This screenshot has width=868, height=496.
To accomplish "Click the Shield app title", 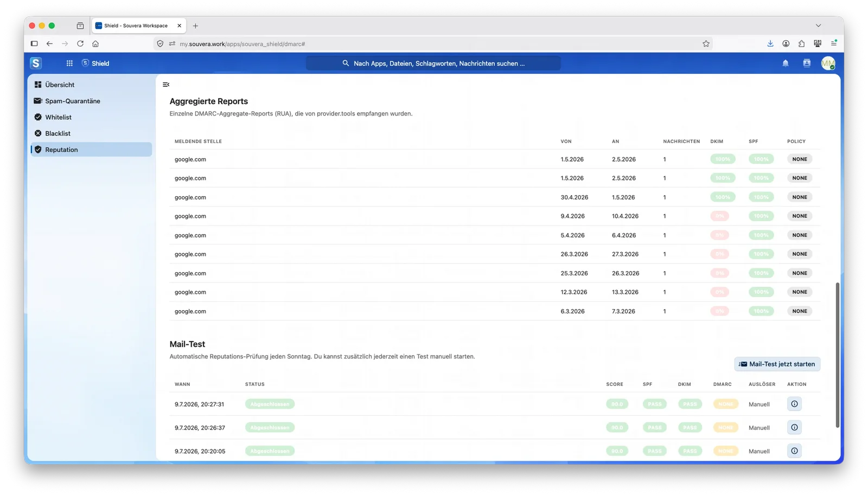I will coord(100,63).
